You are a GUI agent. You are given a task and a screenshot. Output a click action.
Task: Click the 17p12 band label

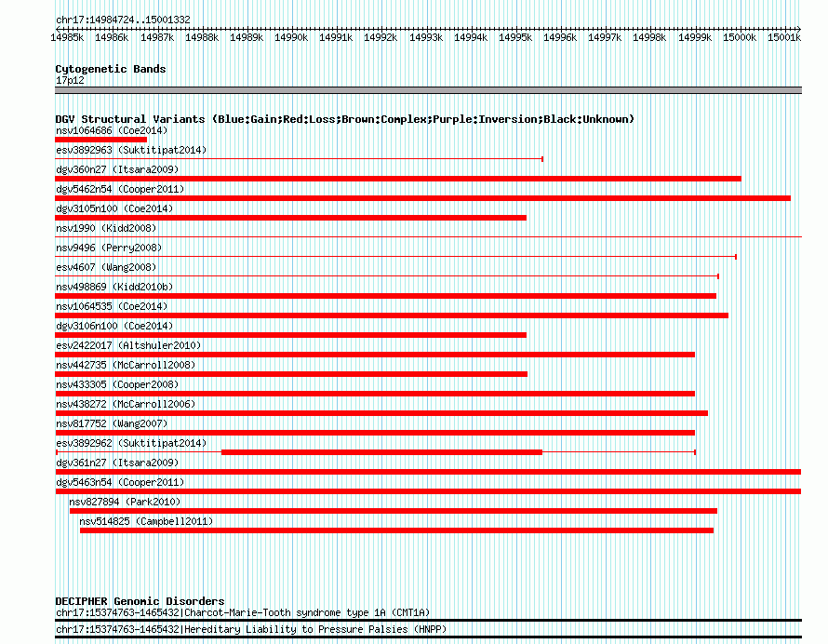click(x=70, y=80)
